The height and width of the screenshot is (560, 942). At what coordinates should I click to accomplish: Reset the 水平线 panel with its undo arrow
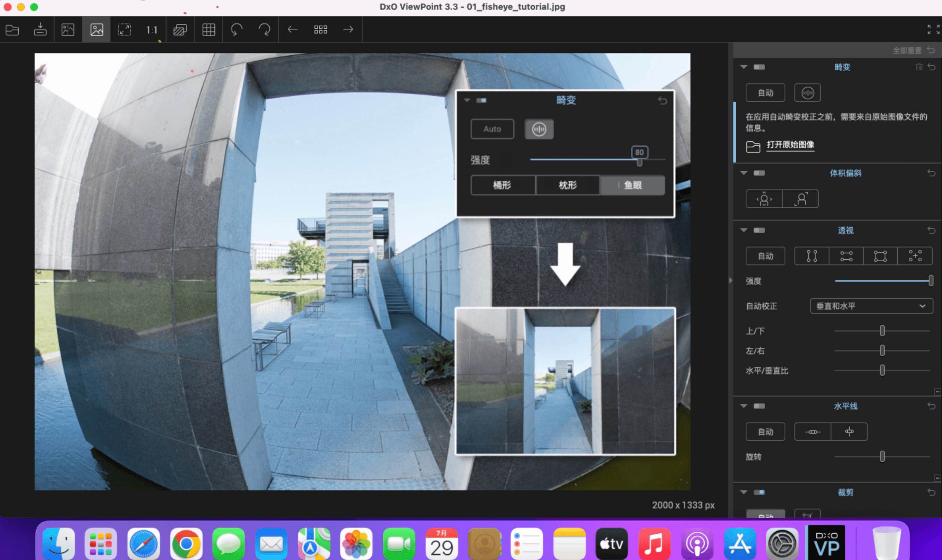(x=931, y=406)
